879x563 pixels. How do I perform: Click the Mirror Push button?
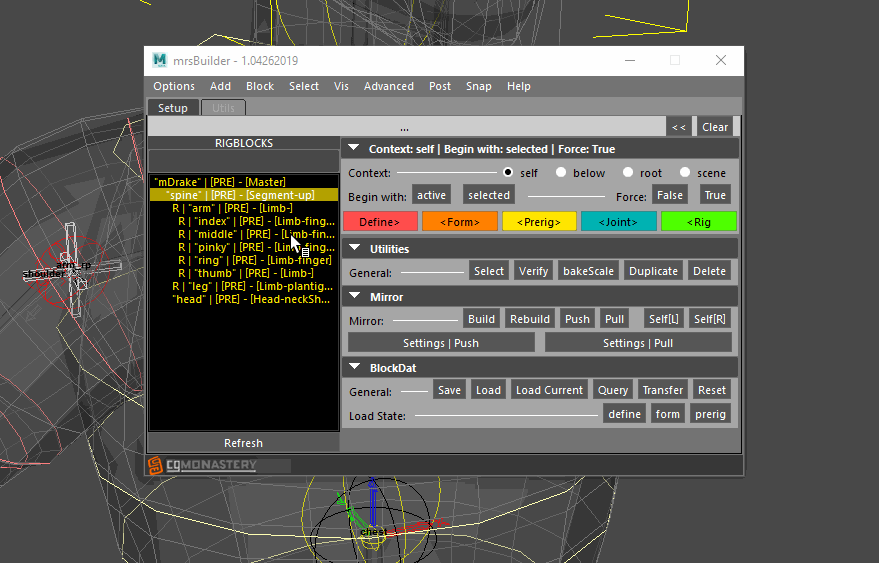577,319
